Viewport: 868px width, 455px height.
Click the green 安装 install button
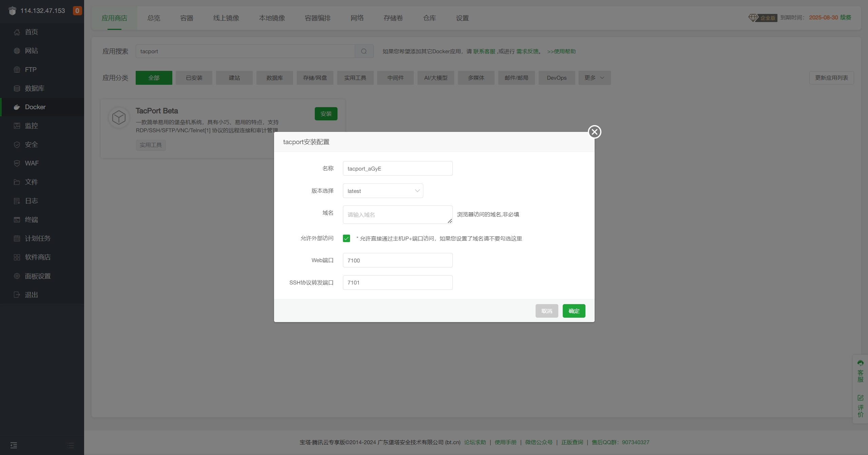tap(326, 114)
